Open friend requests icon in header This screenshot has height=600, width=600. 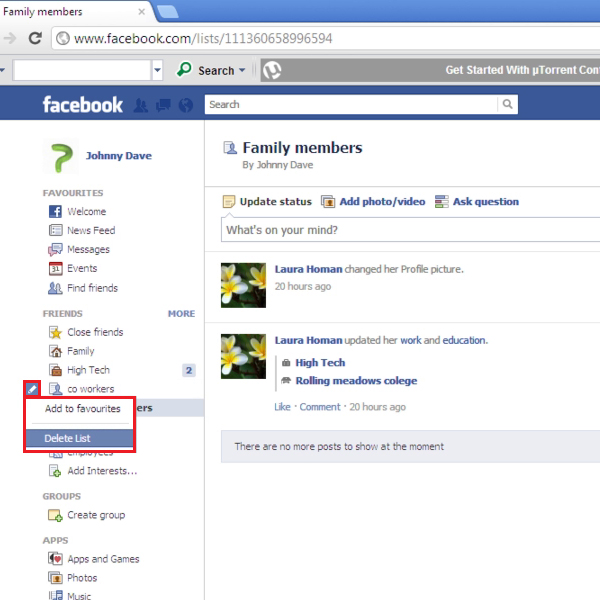(141, 105)
